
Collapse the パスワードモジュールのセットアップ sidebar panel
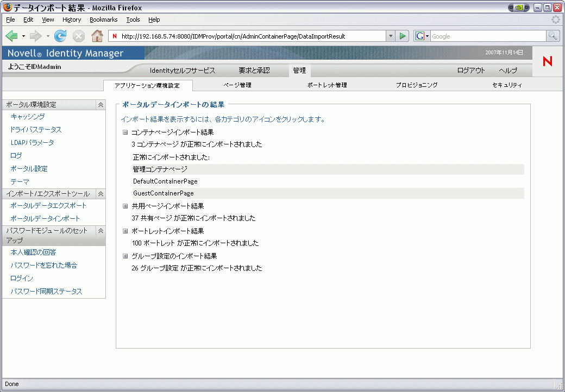click(x=101, y=230)
